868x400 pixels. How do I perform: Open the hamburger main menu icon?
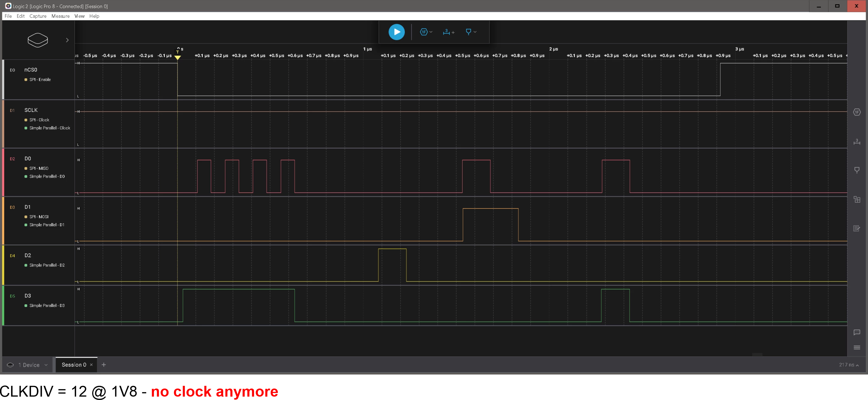tap(857, 347)
